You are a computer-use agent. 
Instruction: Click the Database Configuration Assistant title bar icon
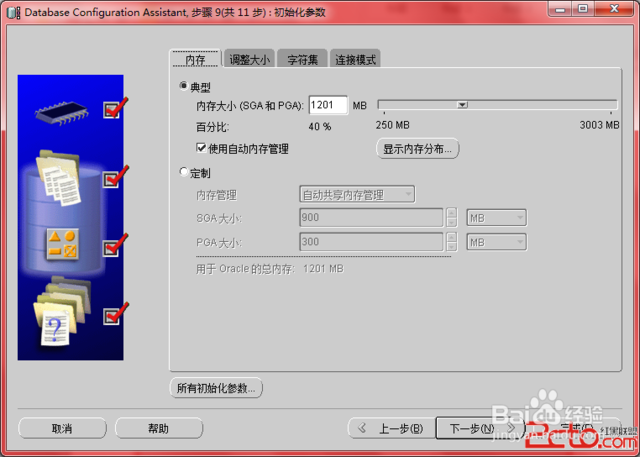pyautogui.click(x=14, y=12)
